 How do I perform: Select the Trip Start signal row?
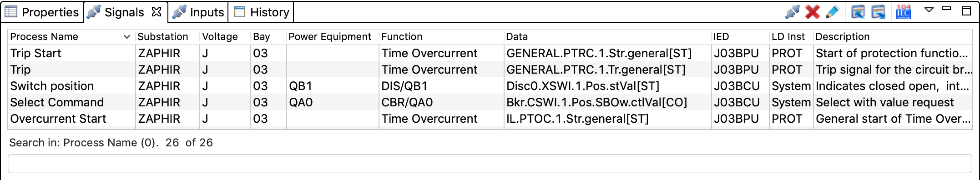(490, 53)
